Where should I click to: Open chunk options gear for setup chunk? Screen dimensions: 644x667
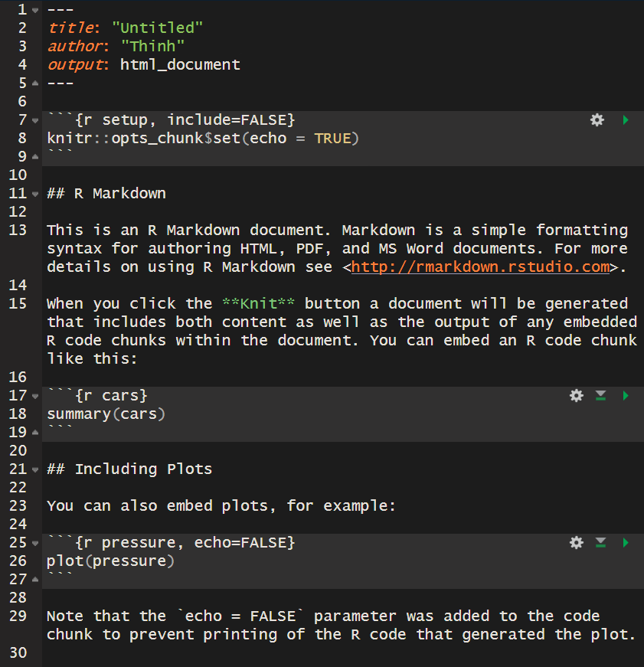coord(597,119)
